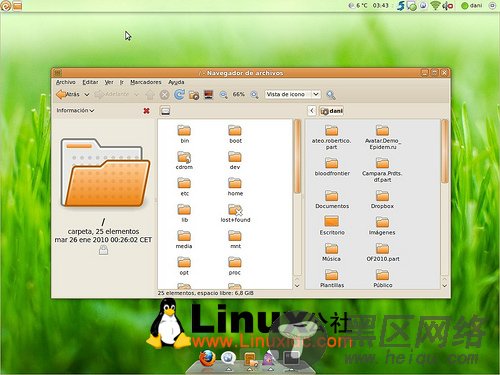Click the up-folder arrow in toolbar
500x375 pixels.
pos(150,95)
